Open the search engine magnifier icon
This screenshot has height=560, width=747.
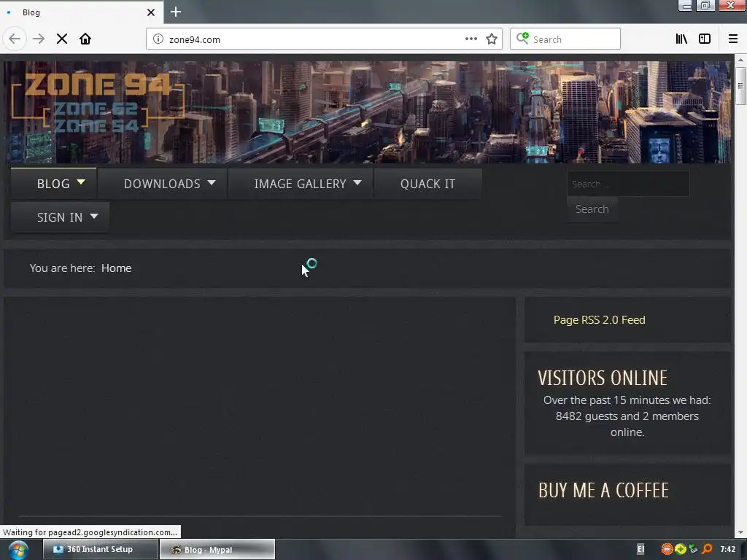coord(522,39)
